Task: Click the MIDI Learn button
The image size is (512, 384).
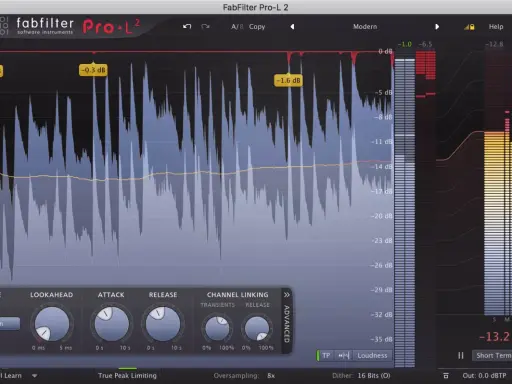Action: [11, 376]
